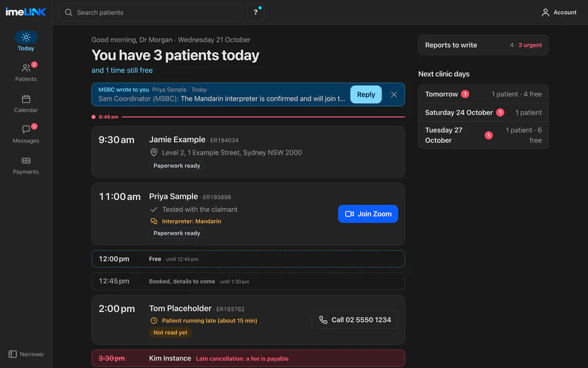
Task: Open Kim Instance cancelled appointment
Action: 248,358
